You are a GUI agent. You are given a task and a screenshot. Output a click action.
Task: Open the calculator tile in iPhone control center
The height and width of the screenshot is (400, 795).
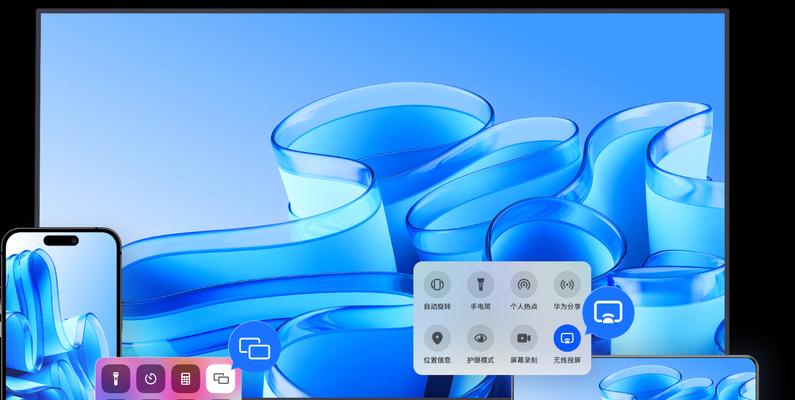pos(186,379)
